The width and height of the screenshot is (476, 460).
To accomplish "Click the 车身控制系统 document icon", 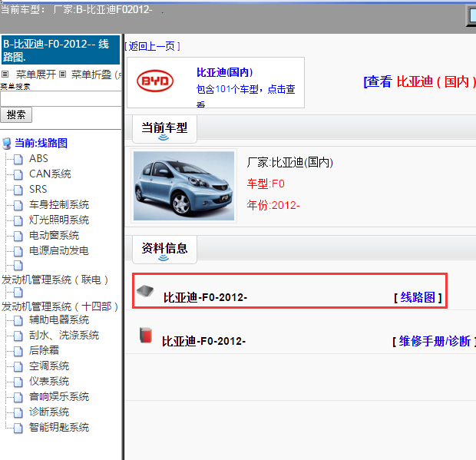I will point(18,205).
